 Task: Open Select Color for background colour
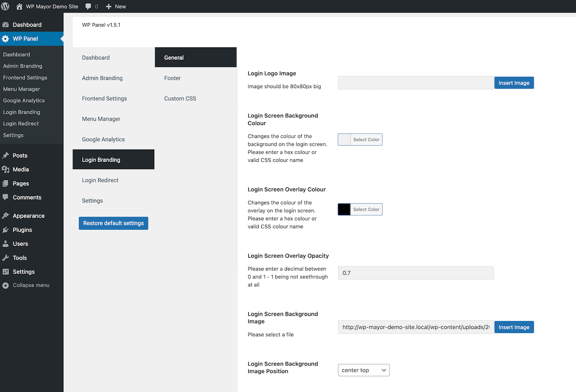[x=366, y=139]
